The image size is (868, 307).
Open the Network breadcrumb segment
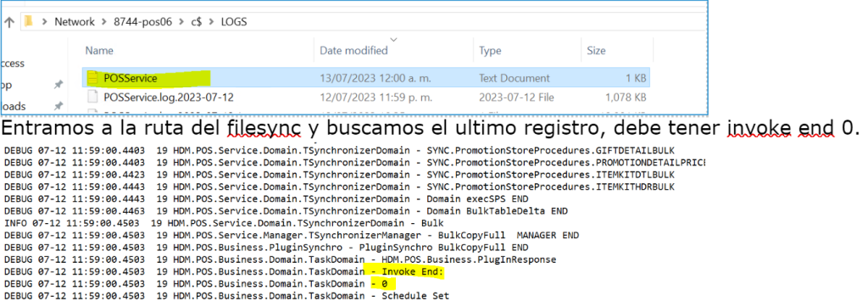[x=75, y=22]
